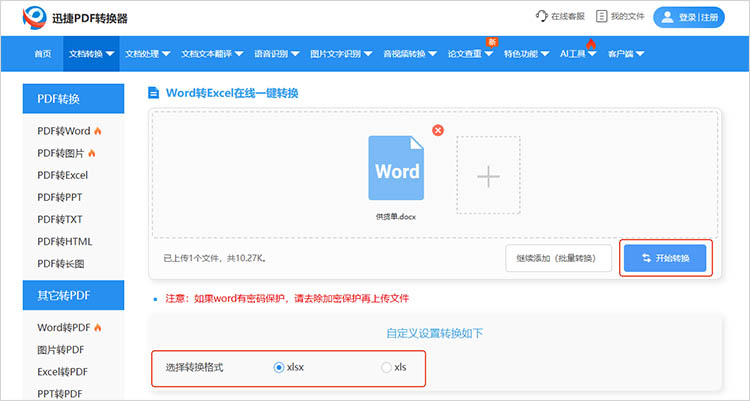Click the 我的文件 document icon

(x=601, y=16)
